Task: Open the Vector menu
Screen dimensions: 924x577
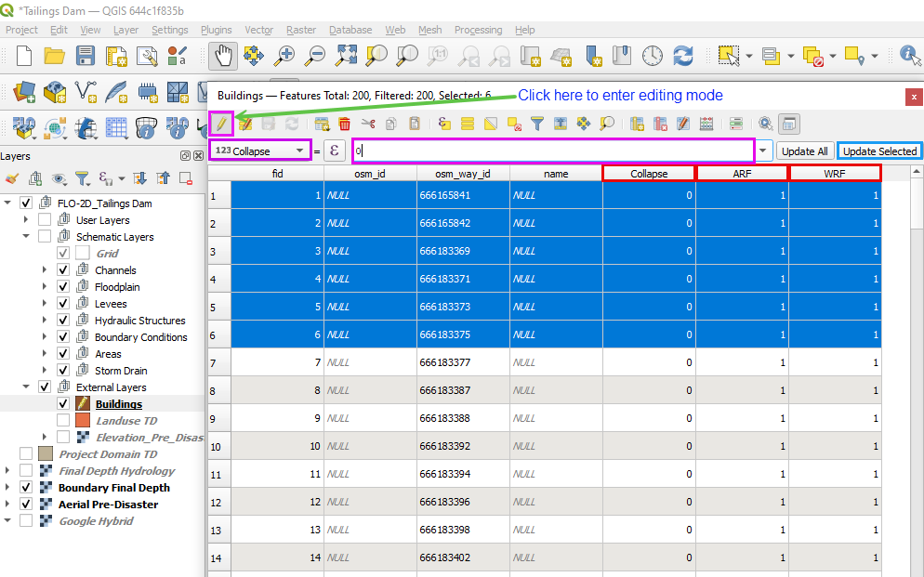Action: [x=258, y=30]
